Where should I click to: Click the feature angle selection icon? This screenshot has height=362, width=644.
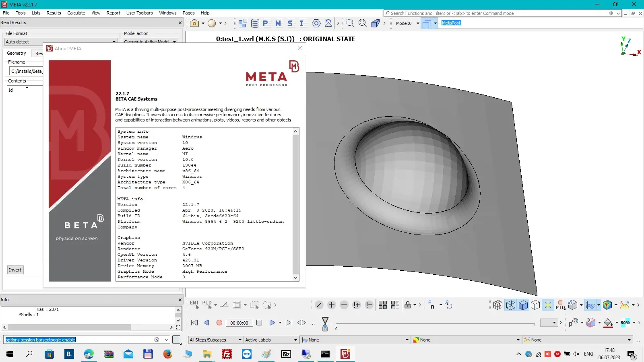click(224, 304)
